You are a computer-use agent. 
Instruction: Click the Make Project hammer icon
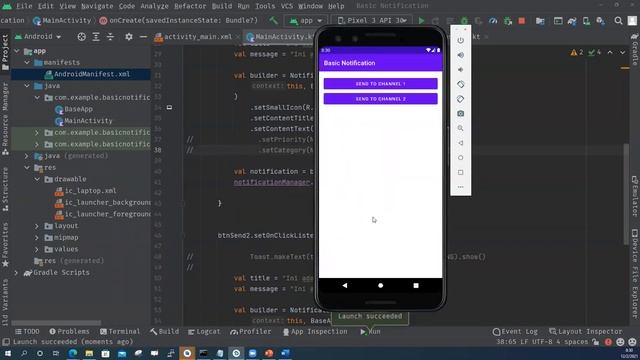(x=273, y=20)
